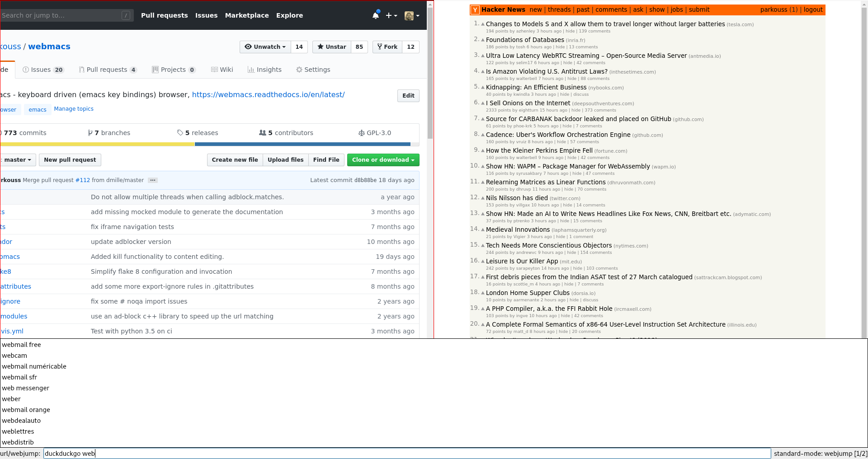
Task: Open the stargazers count 85
Action: 359,47
